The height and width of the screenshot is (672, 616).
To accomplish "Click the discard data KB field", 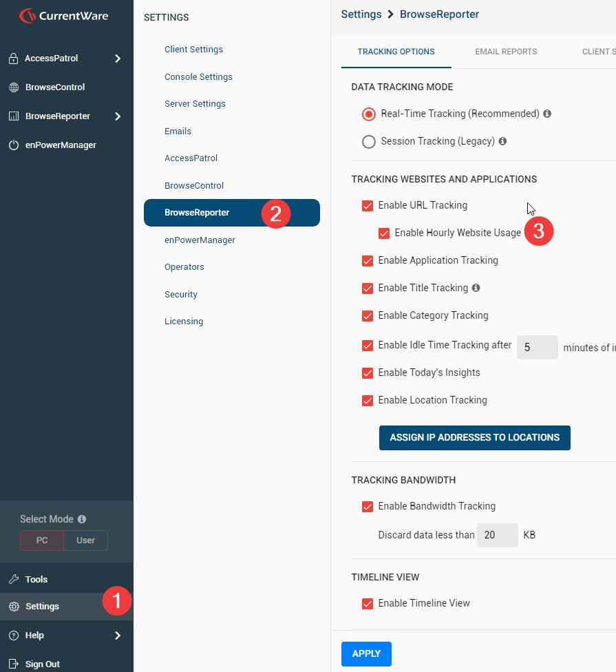I will pos(498,535).
